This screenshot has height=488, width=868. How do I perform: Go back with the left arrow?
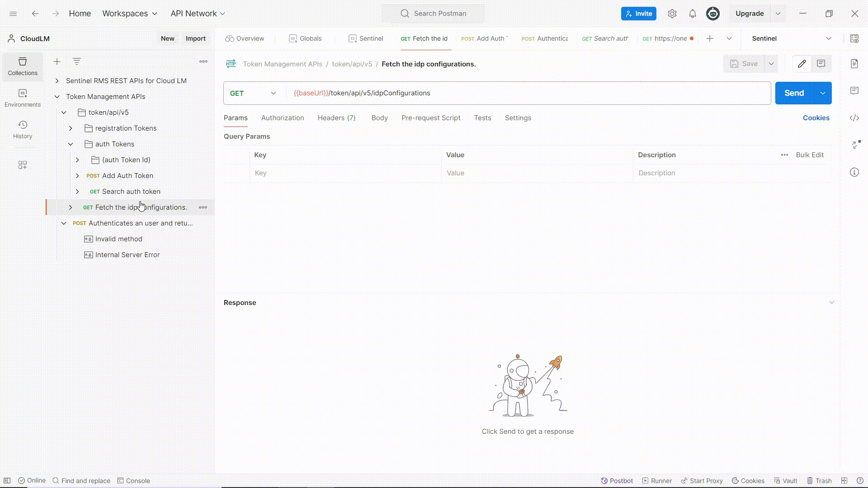[x=35, y=14]
